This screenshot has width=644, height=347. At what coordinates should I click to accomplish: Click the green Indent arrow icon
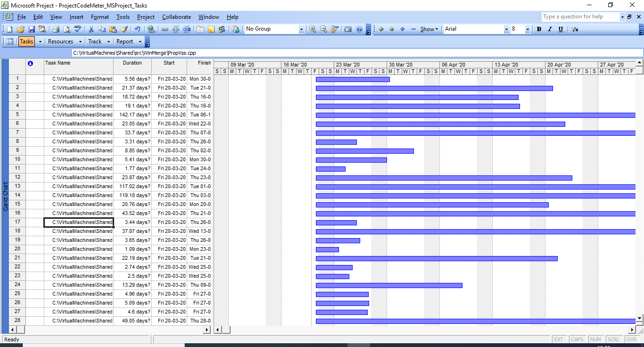pos(391,29)
